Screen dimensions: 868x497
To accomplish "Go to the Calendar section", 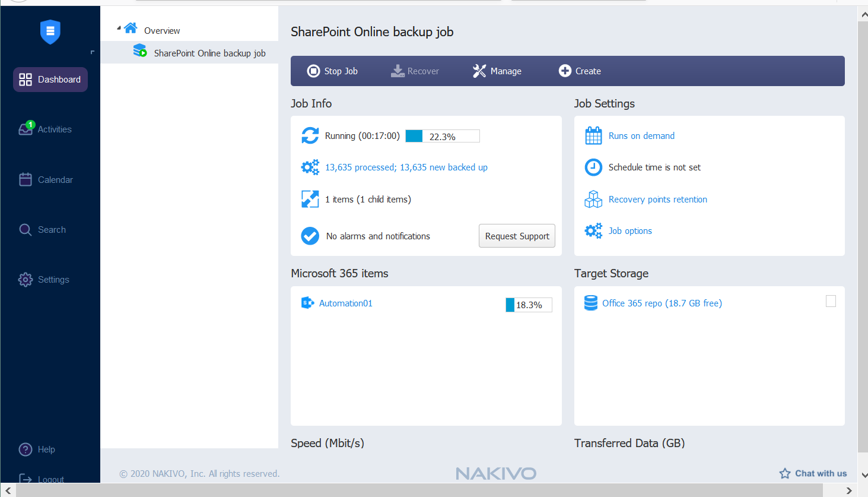I will click(46, 179).
